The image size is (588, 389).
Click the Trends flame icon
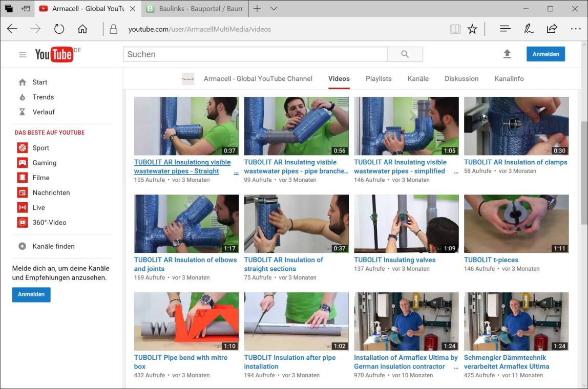(x=23, y=97)
